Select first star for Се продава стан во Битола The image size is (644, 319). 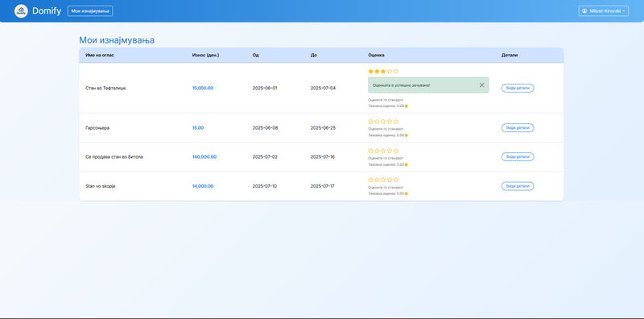pyautogui.click(x=371, y=151)
